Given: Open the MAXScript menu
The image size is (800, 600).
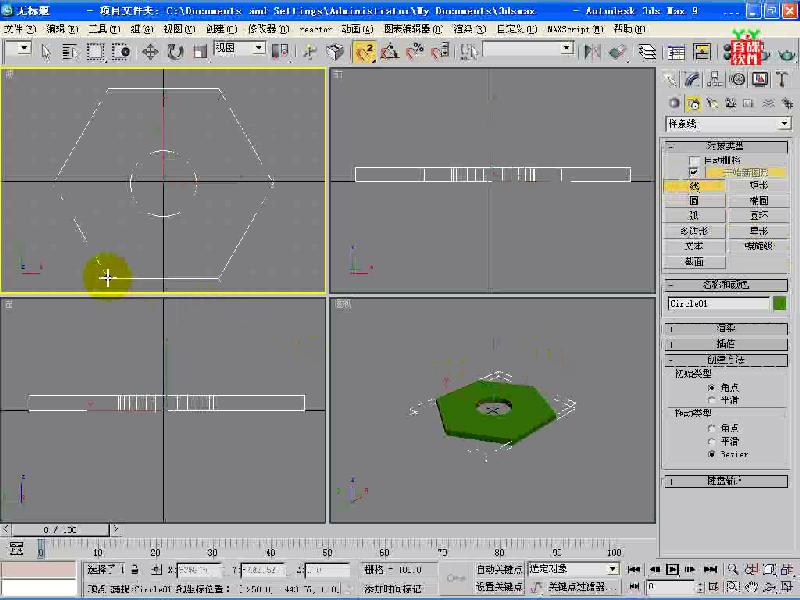Looking at the screenshot, I should point(575,29).
